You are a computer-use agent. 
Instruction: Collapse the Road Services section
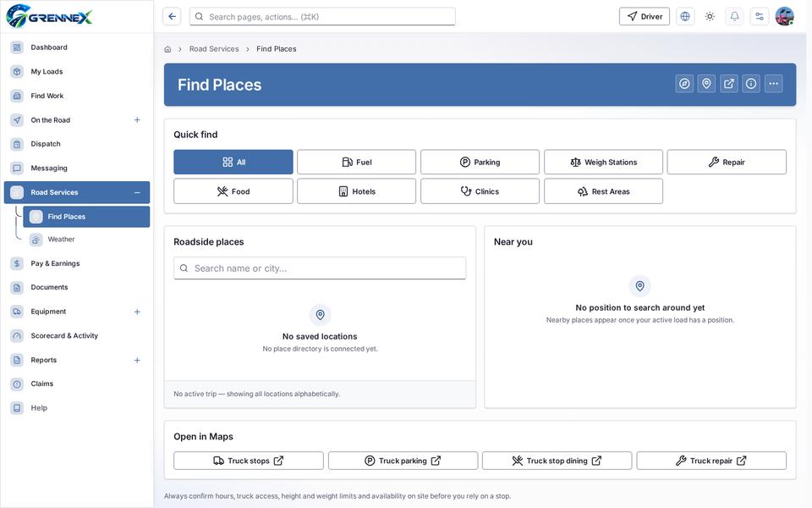pos(137,192)
